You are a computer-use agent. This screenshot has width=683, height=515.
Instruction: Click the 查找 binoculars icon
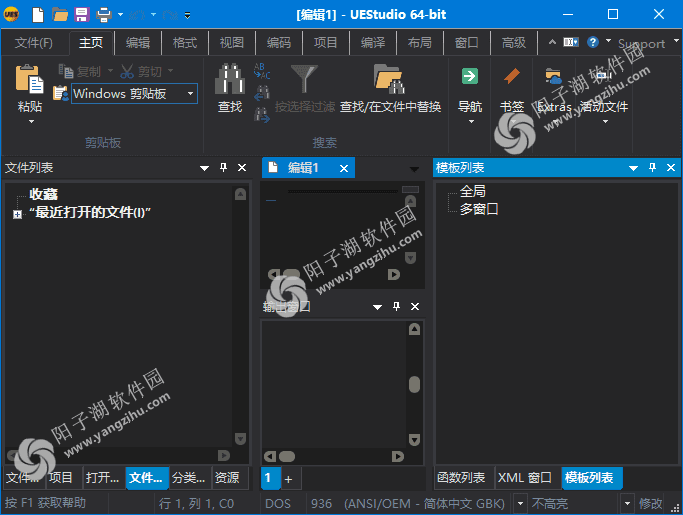point(230,79)
